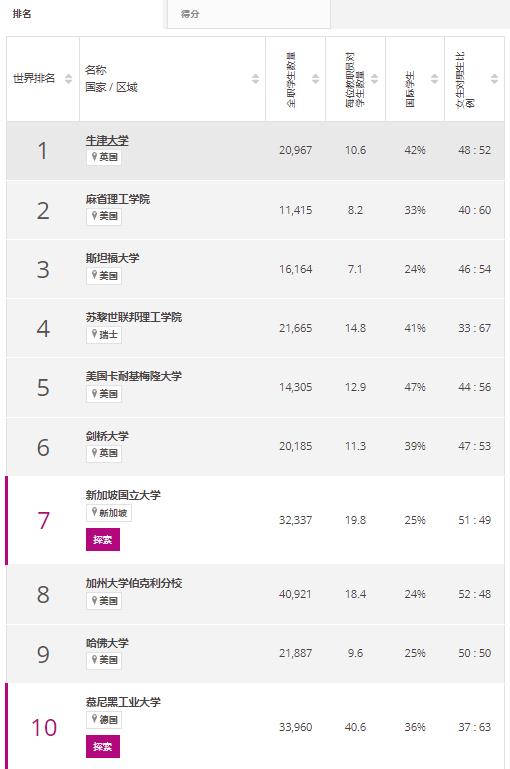Click location pin tag under 牛津大学
Image resolution: width=510 pixels, height=769 pixels.
(104, 157)
